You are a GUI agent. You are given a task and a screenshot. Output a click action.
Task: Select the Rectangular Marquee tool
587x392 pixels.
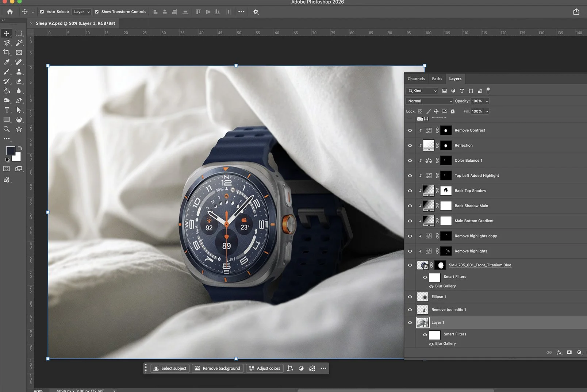tap(19, 33)
